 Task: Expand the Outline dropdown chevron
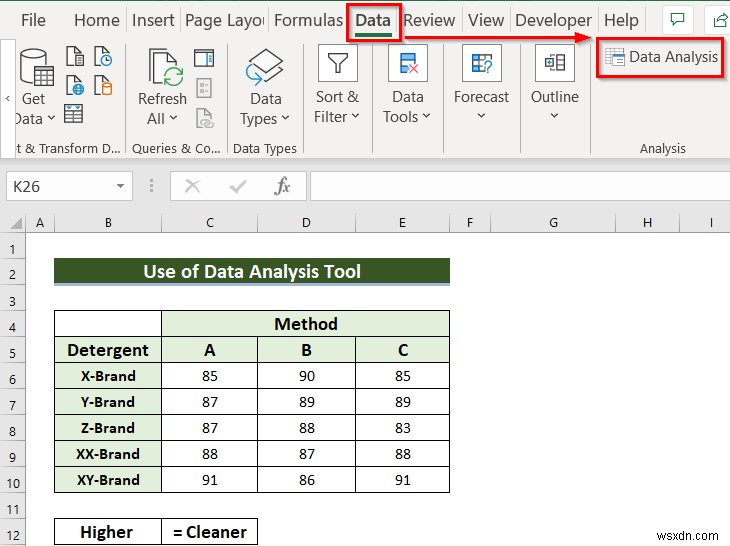(x=554, y=115)
